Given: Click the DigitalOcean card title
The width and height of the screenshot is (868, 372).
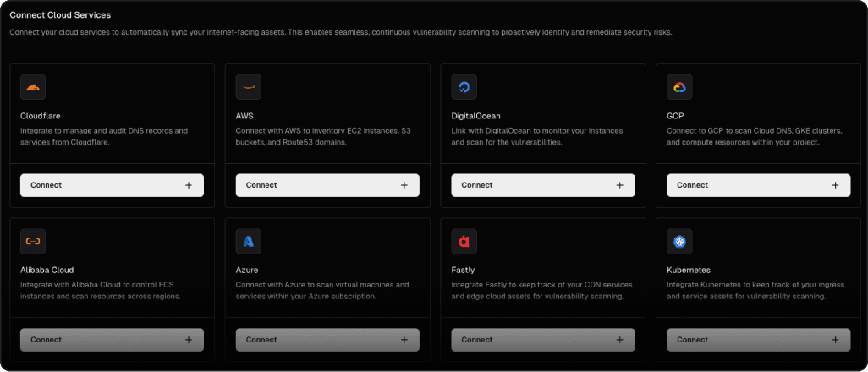Looking at the screenshot, I should pos(476,117).
